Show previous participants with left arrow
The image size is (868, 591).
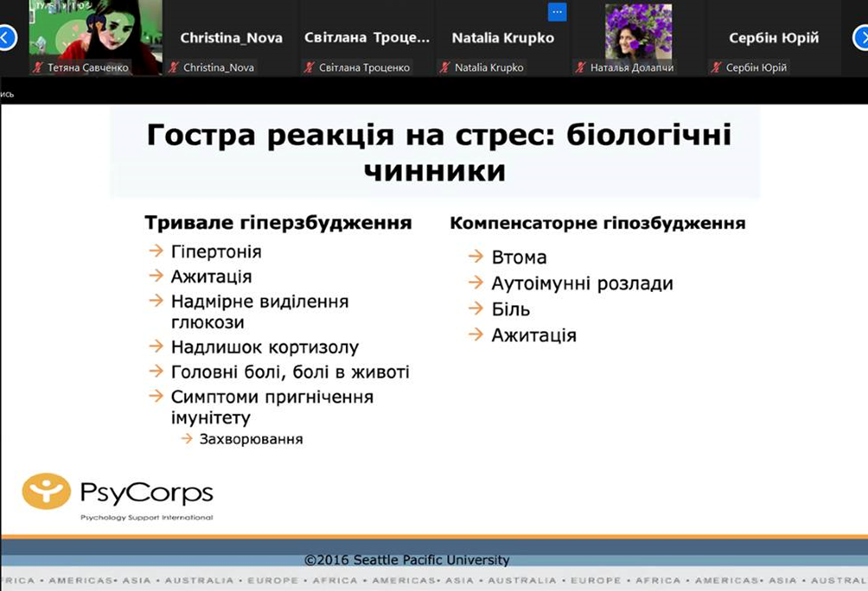click(7, 37)
